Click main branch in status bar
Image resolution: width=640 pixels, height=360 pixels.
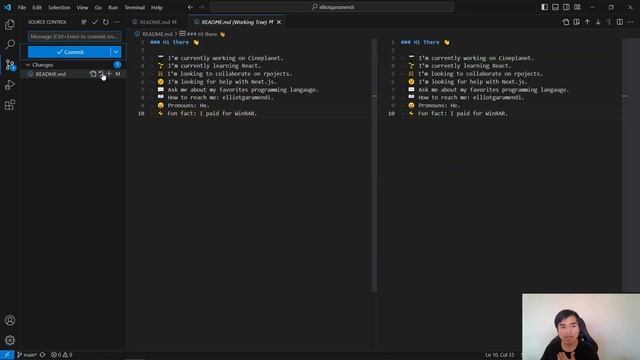[x=27, y=355]
